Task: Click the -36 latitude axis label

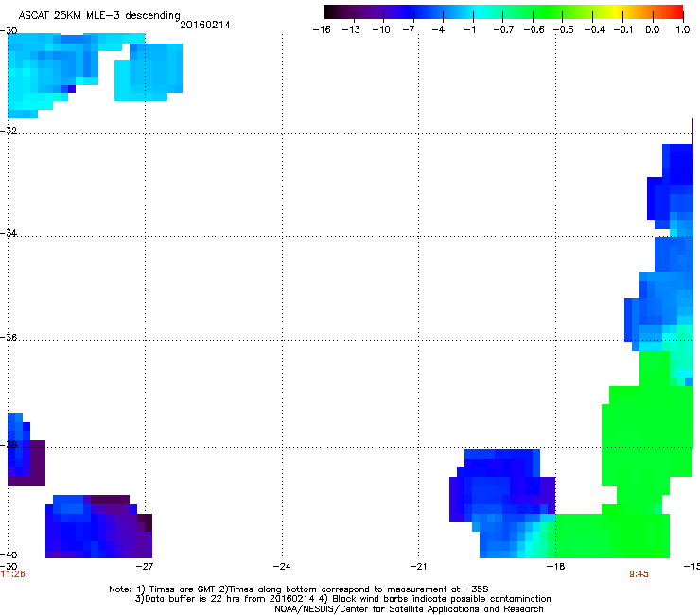Action: [9, 337]
